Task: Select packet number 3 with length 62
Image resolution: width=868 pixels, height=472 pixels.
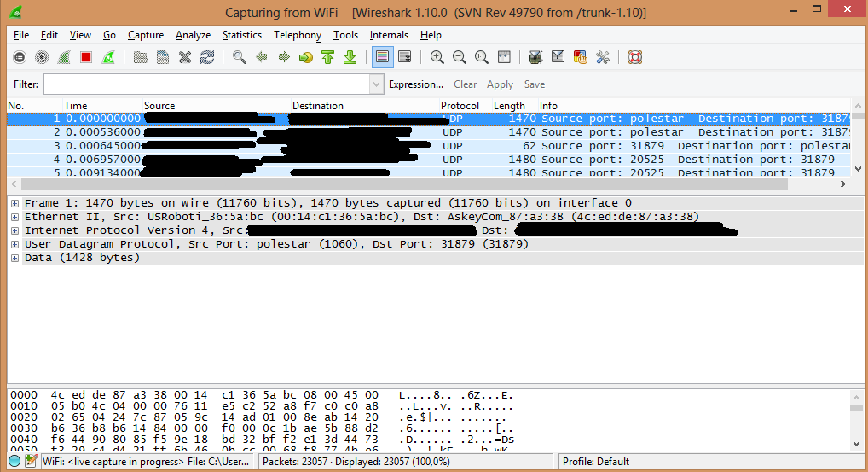Action: (x=429, y=146)
